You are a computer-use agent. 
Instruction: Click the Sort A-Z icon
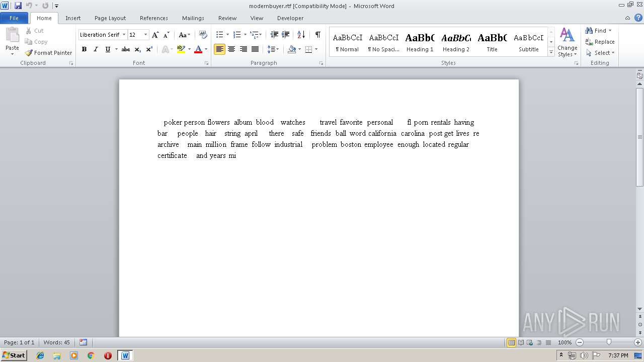click(x=301, y=35)
